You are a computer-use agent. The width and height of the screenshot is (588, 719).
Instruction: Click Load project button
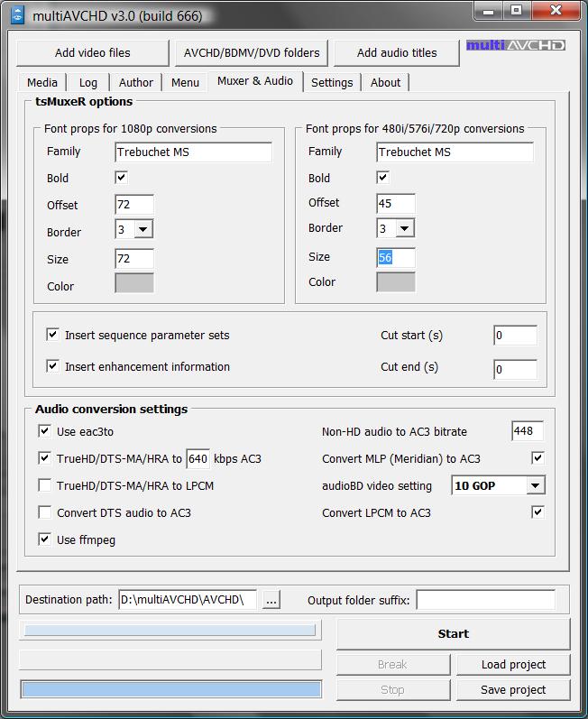pos(513,665)
